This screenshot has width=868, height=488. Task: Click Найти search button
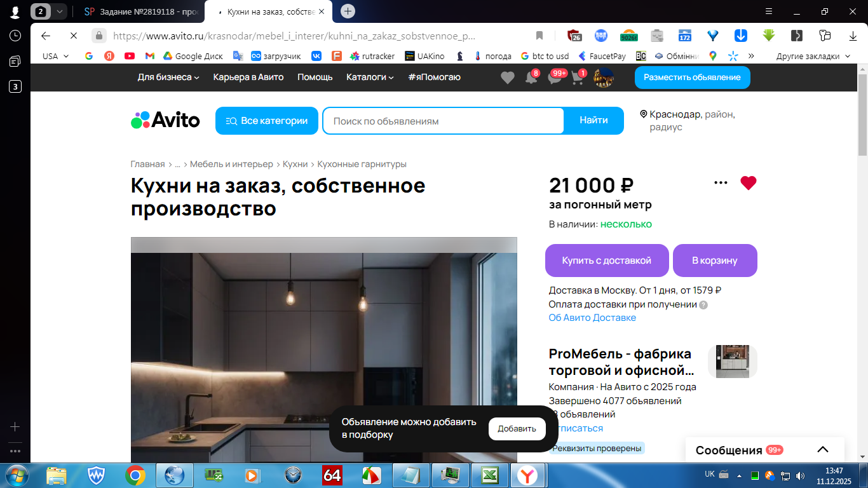(x=593, y=121)
